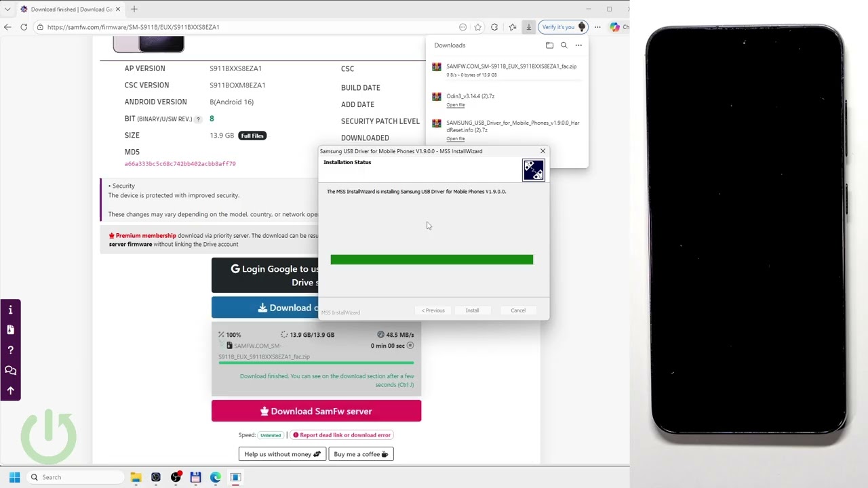Screen dimensions: 868x488
Task: Click Report dead link or download error
Action: click(342, 435)
